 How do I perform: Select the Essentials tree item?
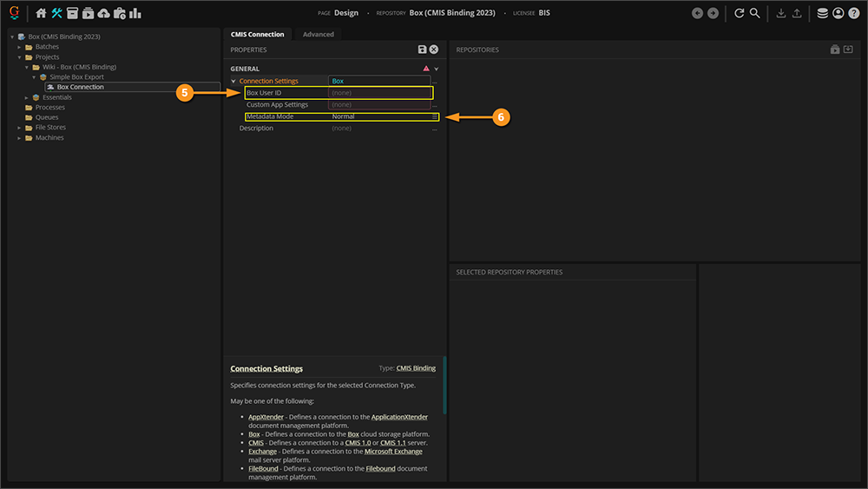tap(57, 97)
